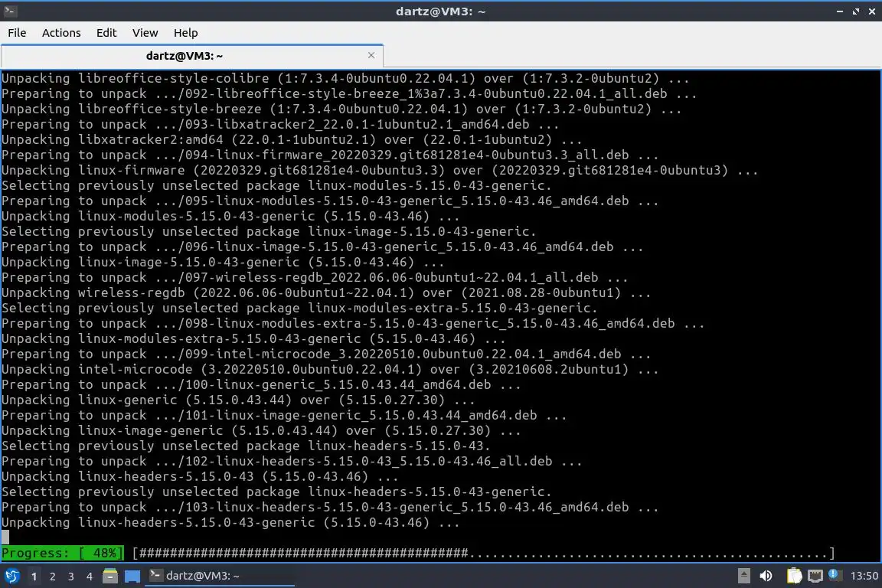
Task: Launch the file manager from the panel
Action: pyautogui.click(x=110, y=576)
